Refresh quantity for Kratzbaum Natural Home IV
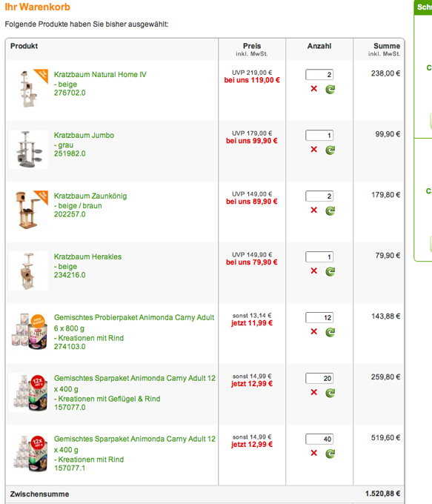 330,89
